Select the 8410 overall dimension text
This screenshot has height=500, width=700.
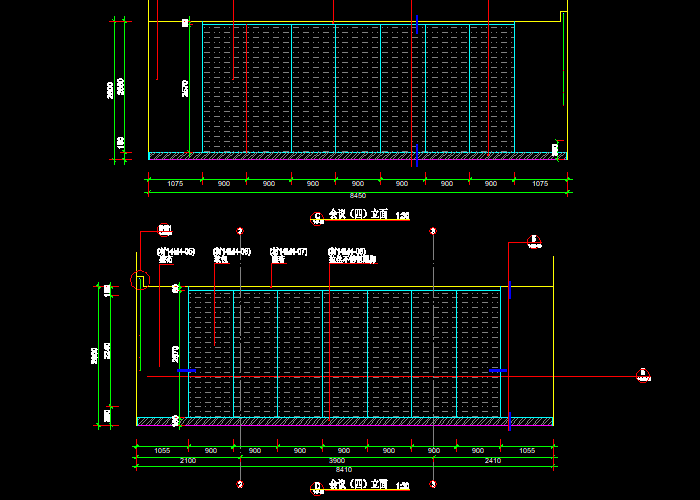(x=344, y=469)
